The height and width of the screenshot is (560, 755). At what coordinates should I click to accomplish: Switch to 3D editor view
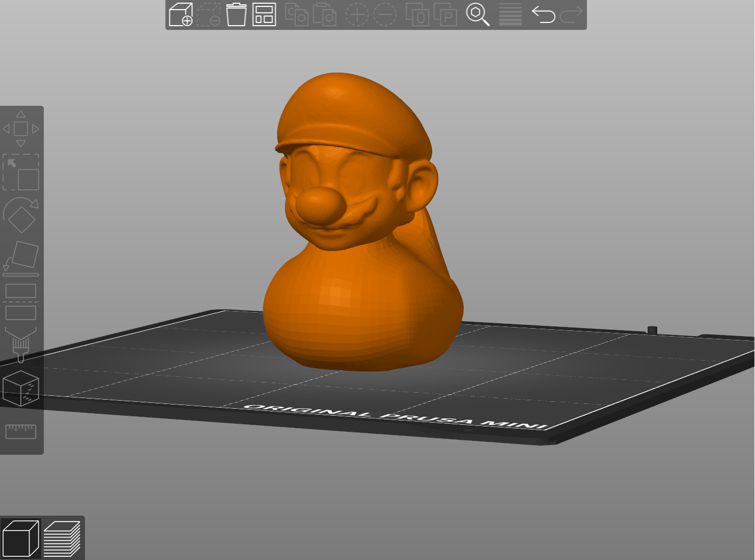(x=20, y=539)
